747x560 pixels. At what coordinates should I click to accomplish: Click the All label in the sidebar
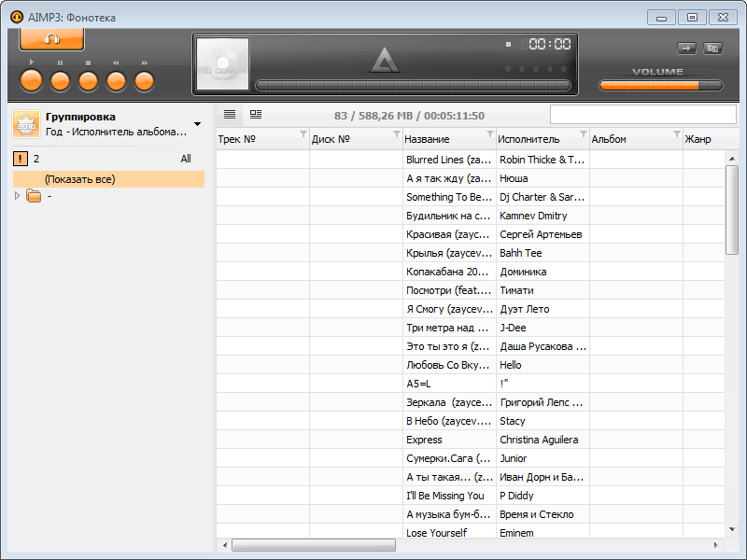(186, 159)
